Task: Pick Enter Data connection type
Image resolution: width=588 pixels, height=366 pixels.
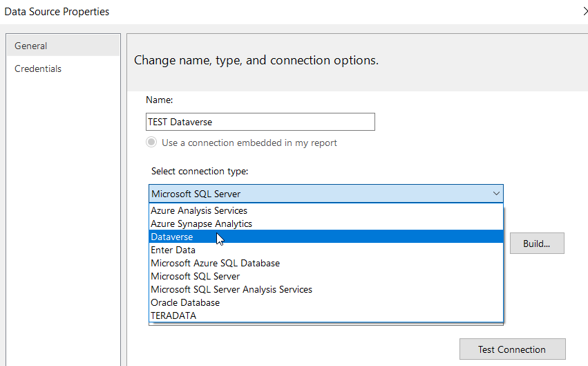Action: point(326,250)
